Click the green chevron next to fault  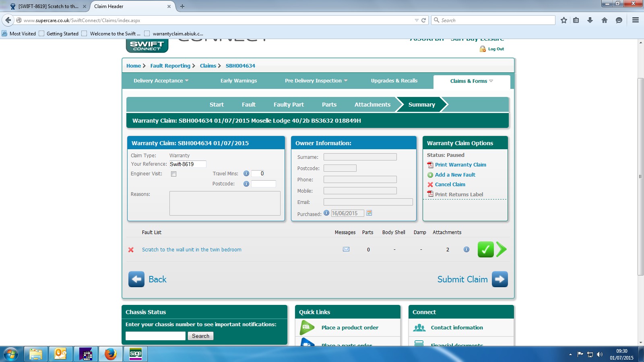point(501,249)
